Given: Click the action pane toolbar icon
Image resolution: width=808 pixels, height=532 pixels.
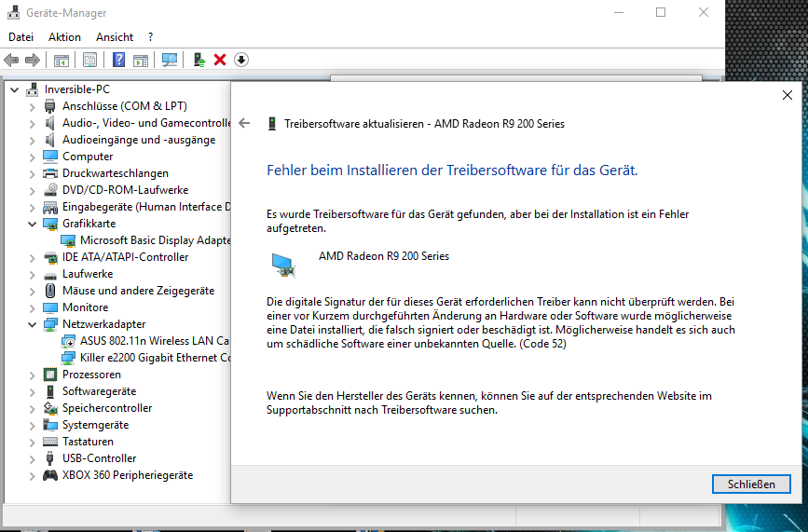Looking at the screenshot, I should click(x=141, y=61).
